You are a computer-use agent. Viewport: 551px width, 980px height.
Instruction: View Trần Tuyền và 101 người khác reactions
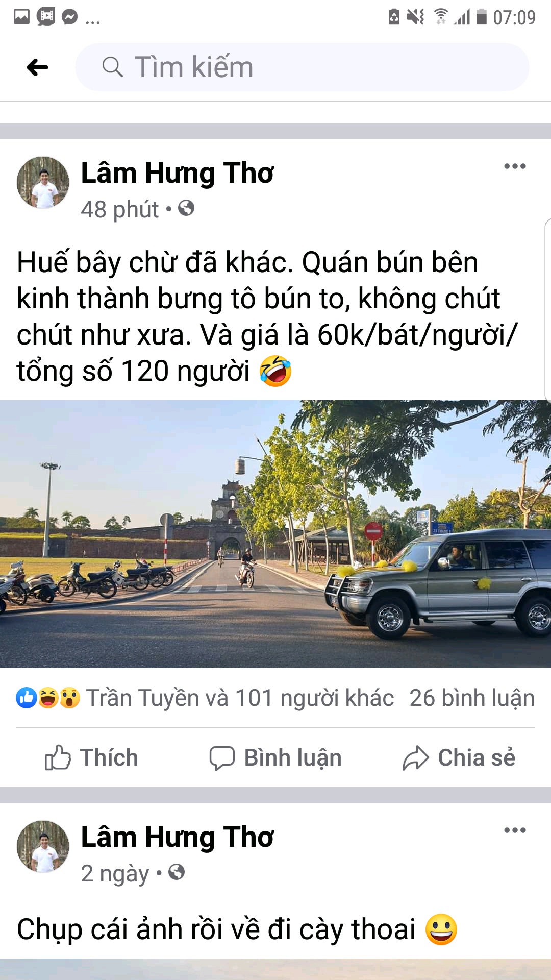pos(240,698)
